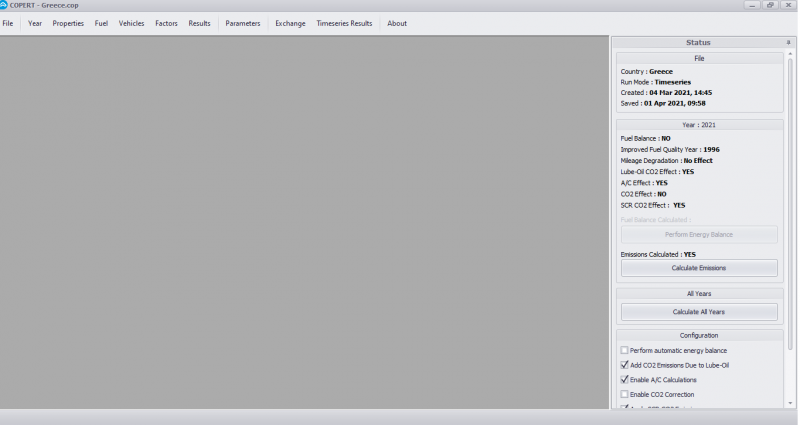Tick the Enable CO2 Correction checkbox
Screen dimensions: 800x425
coord(625,394)
